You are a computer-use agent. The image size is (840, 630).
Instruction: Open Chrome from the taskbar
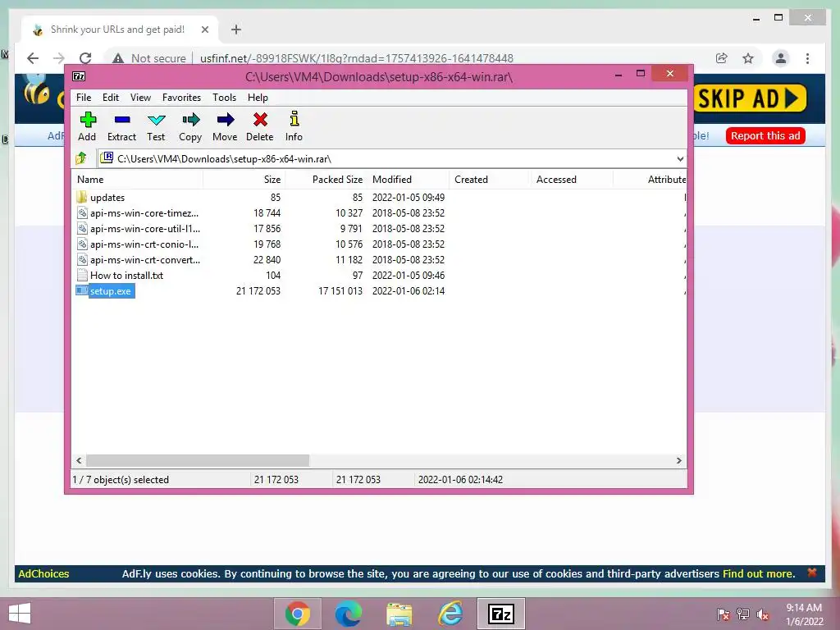pos(298,614)
